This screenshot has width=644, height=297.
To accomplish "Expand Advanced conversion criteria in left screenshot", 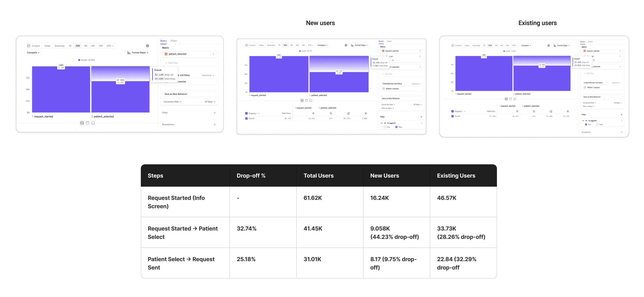I will click(x=208, y=75).
